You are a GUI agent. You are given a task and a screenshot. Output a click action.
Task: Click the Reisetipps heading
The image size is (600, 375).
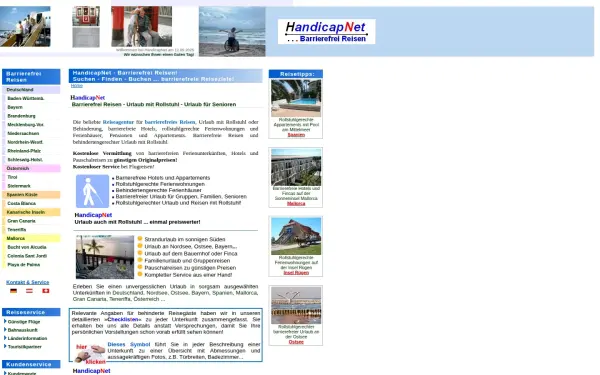coord(296,74)
